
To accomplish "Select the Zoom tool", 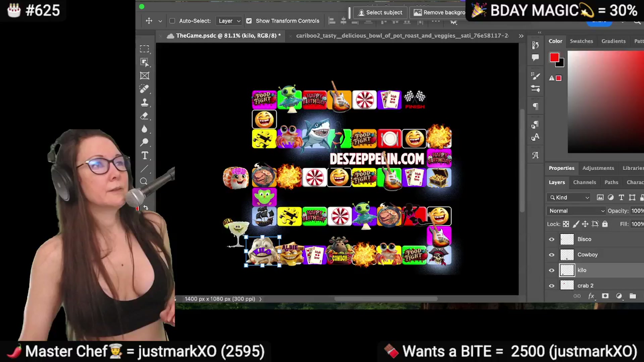I will tap(144, 181).
